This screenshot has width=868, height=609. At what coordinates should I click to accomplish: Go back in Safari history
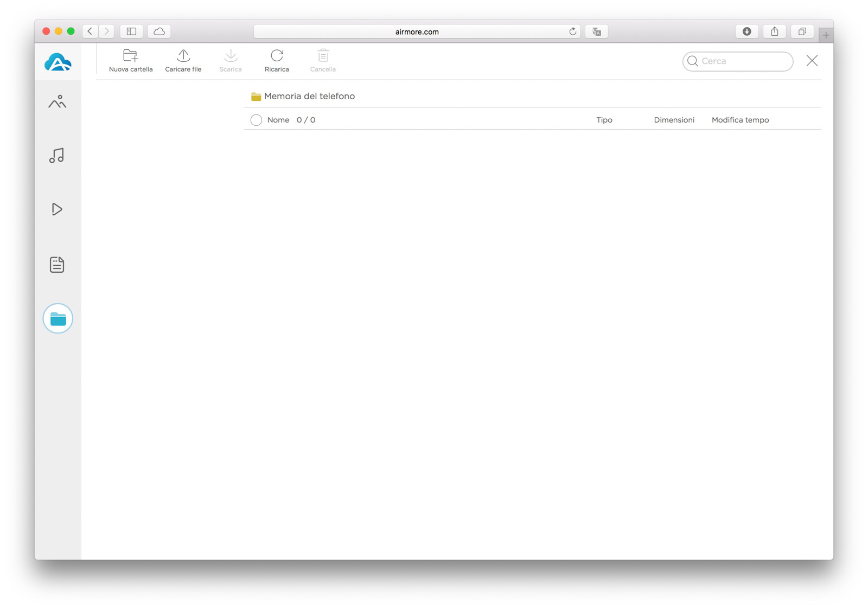click(x=90, y=31)
